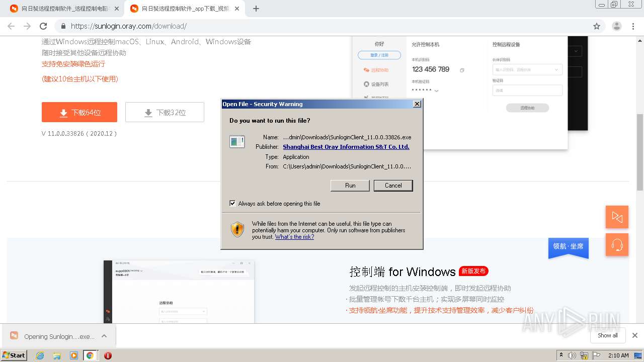This screenshot has width=644, height=362.
Task: Click the system clock 2:10 AM
Action: pyautogui.click(x=618, y=355)
